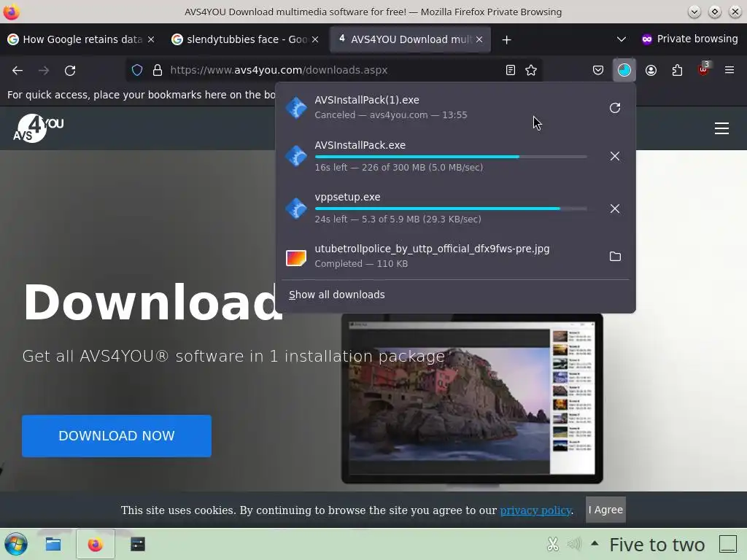Open the tracking protection shield icon

[137, 71]
